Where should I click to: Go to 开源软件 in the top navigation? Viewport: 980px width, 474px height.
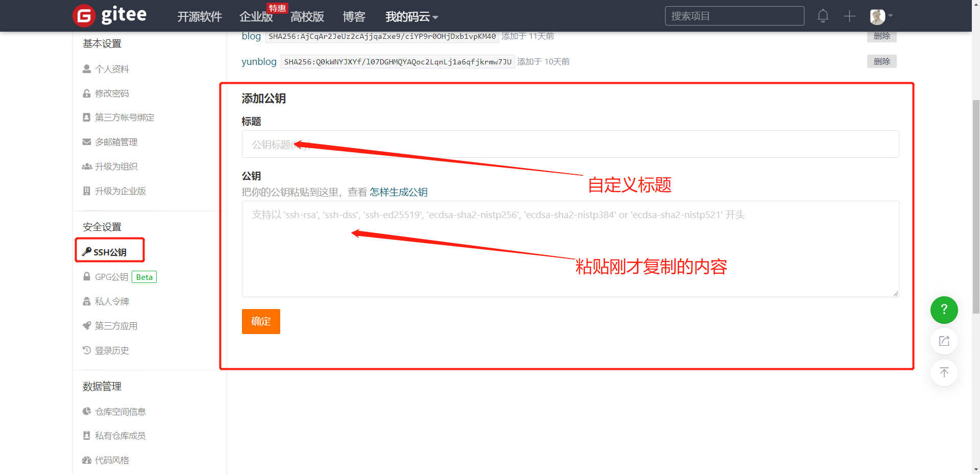(199, 17)
